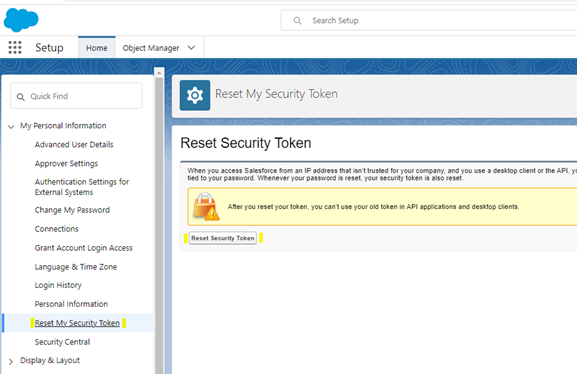Click the Quick Find magnifier icon
The width and height of the screenshot is (577, 374).
[21, 97]
